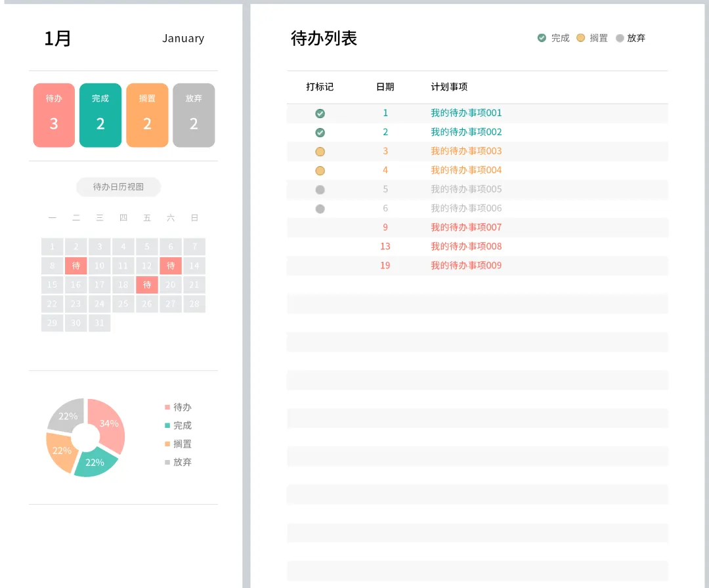Select the task 我的待办事项009

pos(466,266)
